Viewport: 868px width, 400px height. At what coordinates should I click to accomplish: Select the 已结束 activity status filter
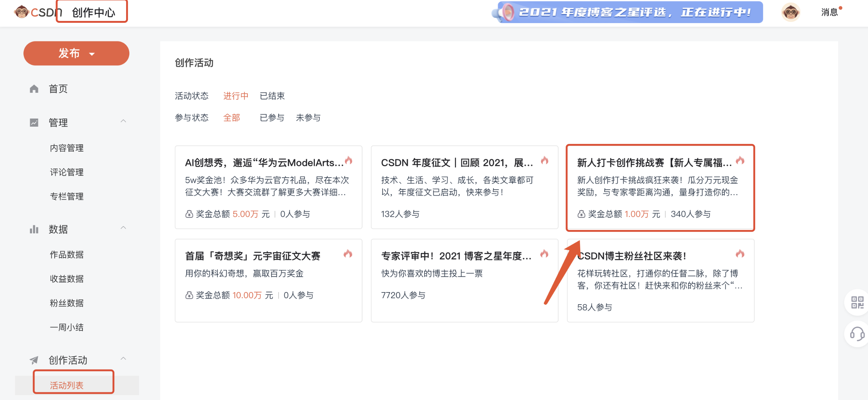point(272,96)
